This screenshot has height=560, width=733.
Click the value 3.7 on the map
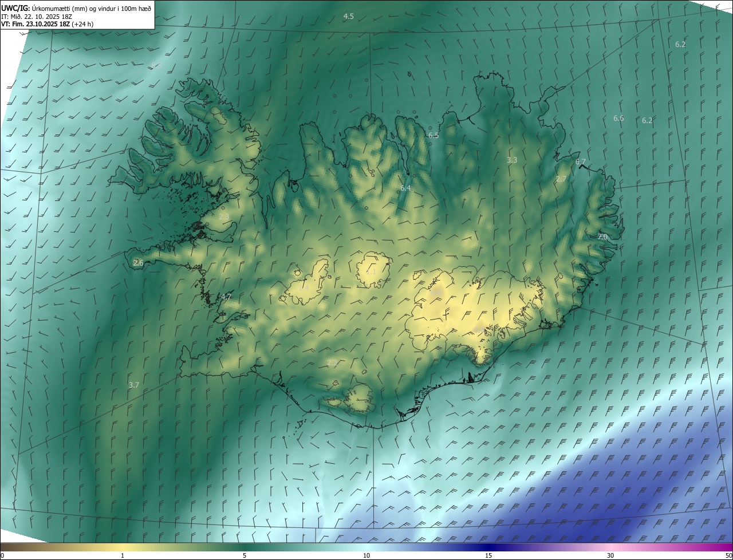tap(133, 385)
